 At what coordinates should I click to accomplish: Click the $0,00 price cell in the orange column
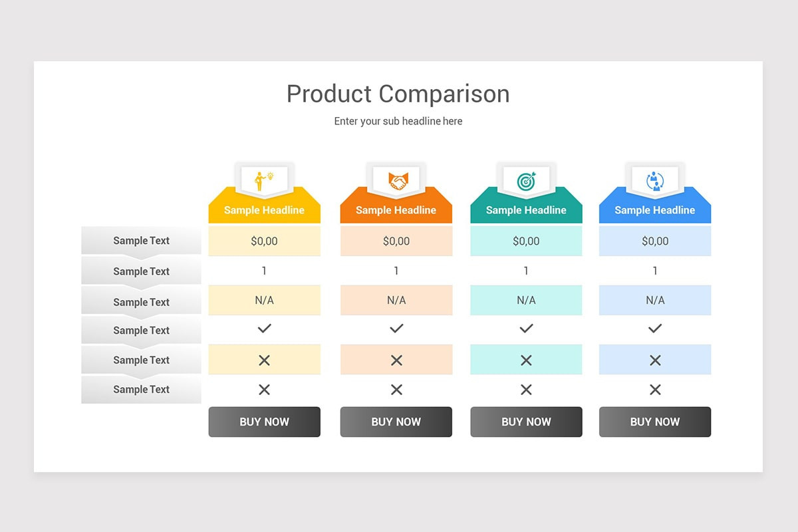pyautogui.click(x=396, y=241)
